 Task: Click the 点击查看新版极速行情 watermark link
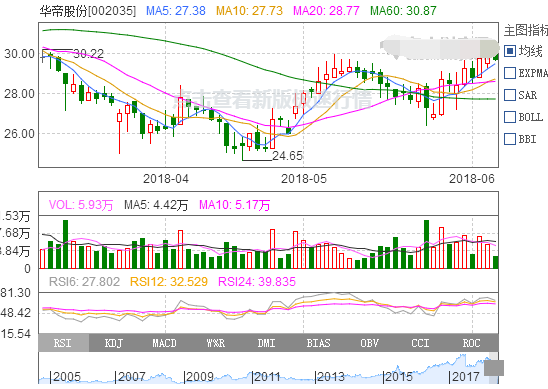click(273, 99)
